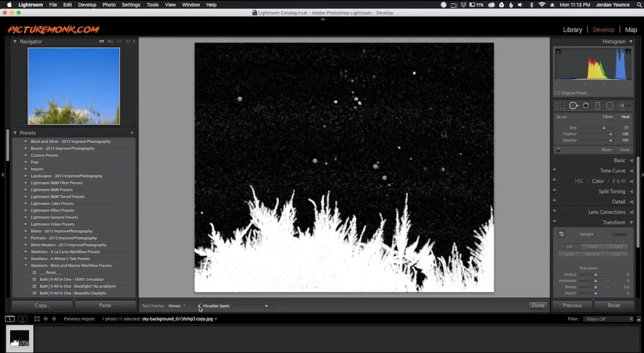Viewport: 644px width, 353px height.
Task: Switch to Map module
Action: tap(631, 30)
